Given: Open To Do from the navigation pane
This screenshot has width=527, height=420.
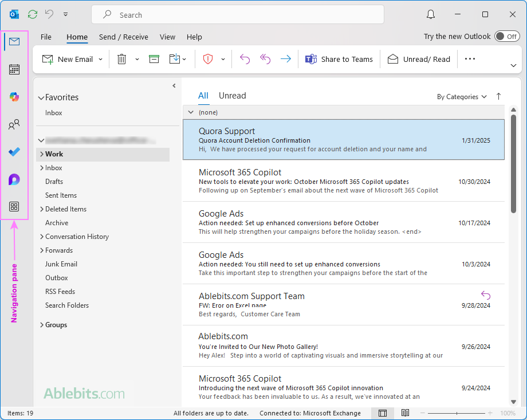Looking at the screenshot, I should pos(14,152).
